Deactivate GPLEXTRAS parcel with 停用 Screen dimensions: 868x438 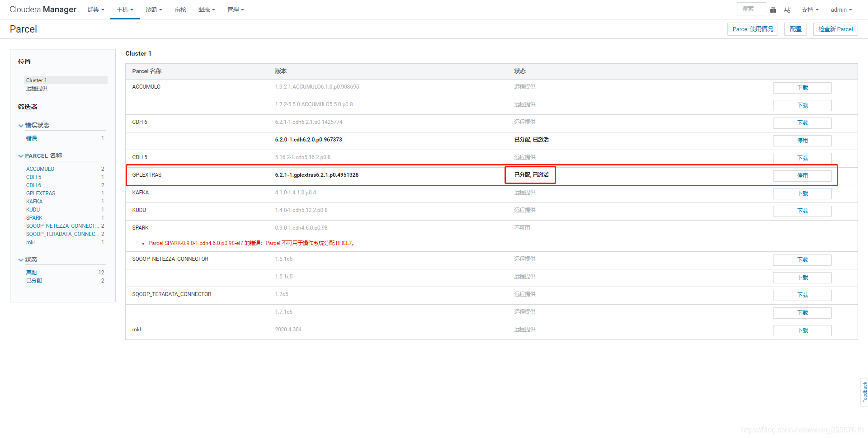pos(802,176)
